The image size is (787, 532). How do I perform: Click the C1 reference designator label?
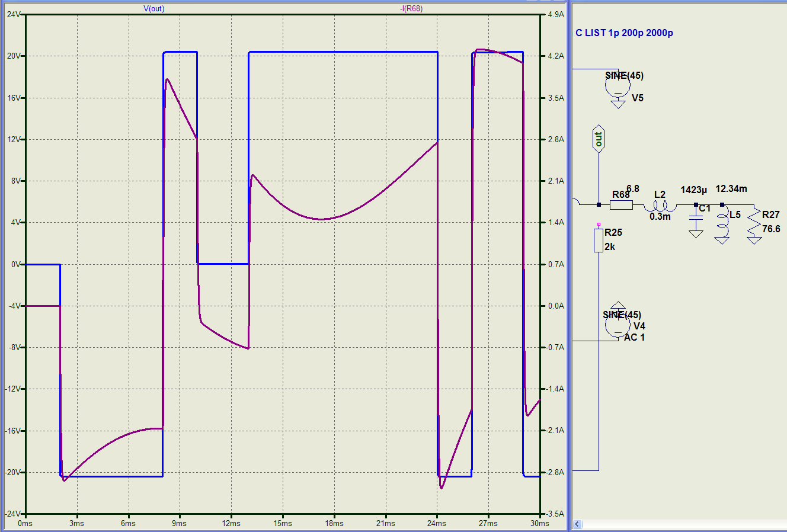click(705, 208)
